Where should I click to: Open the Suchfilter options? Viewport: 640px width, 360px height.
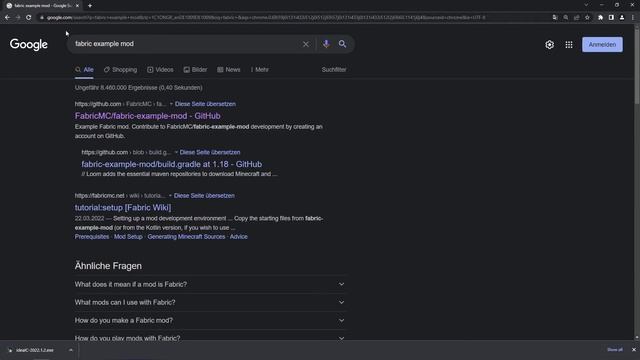click(x=334, y=70)
